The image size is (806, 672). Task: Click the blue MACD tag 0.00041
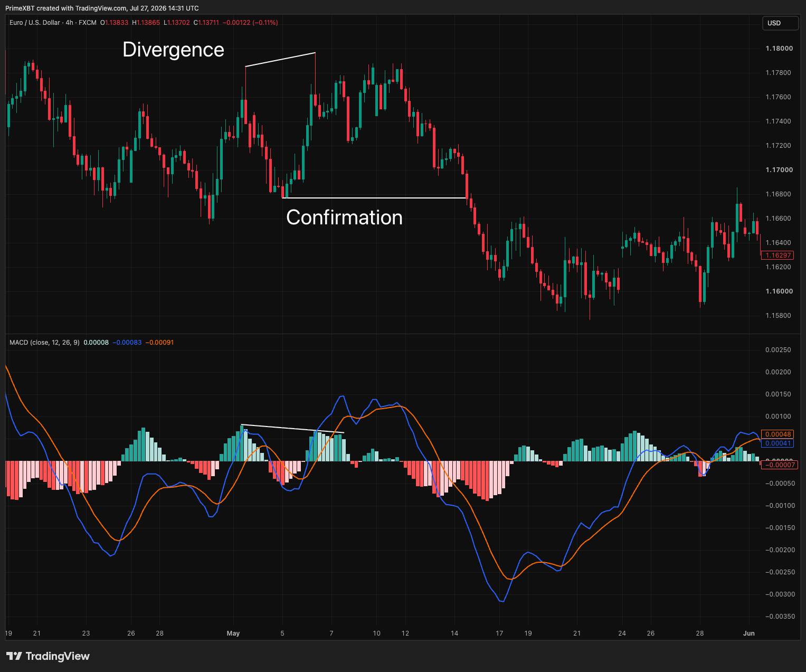click(779, 443)
